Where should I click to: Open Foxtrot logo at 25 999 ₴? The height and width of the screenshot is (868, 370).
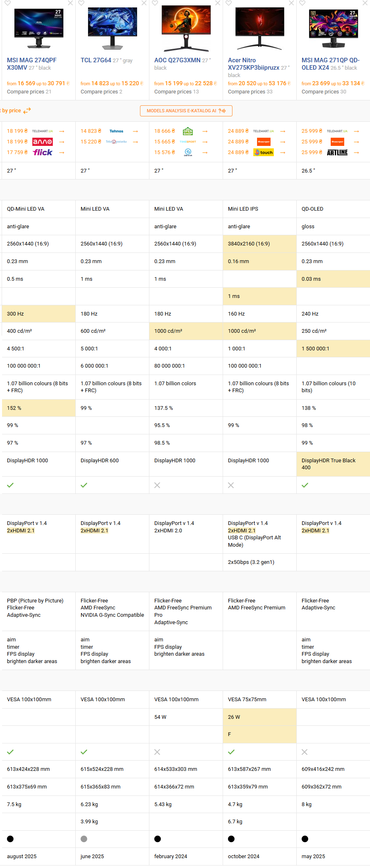coord(337,142)
